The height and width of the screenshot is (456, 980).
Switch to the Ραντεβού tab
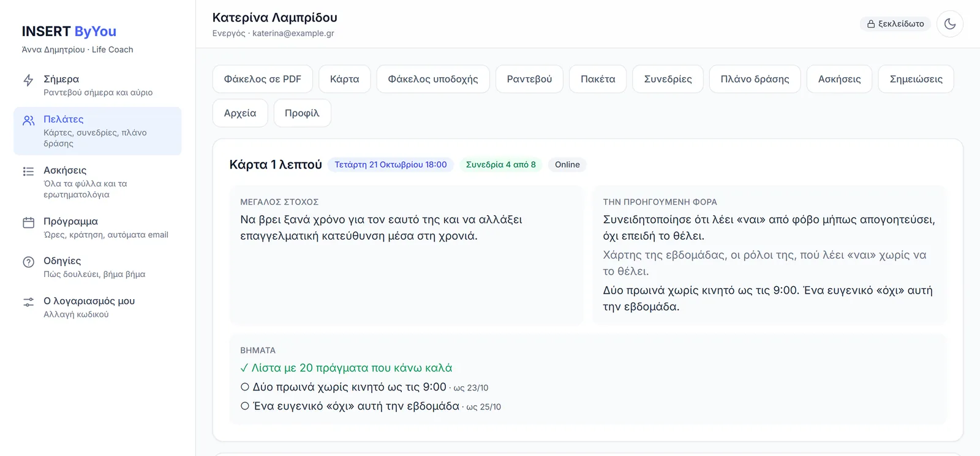[529, 79]
